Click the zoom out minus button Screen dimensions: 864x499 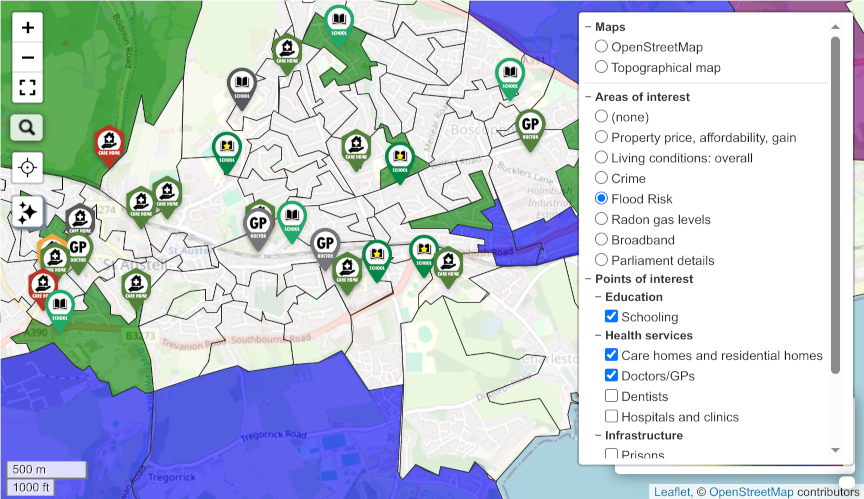pos(27,57)
